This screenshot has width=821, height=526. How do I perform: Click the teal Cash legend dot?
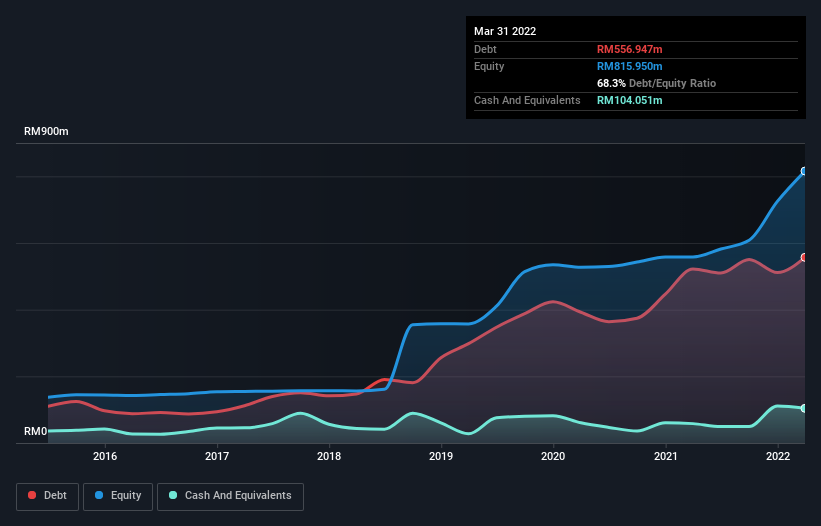173,495
